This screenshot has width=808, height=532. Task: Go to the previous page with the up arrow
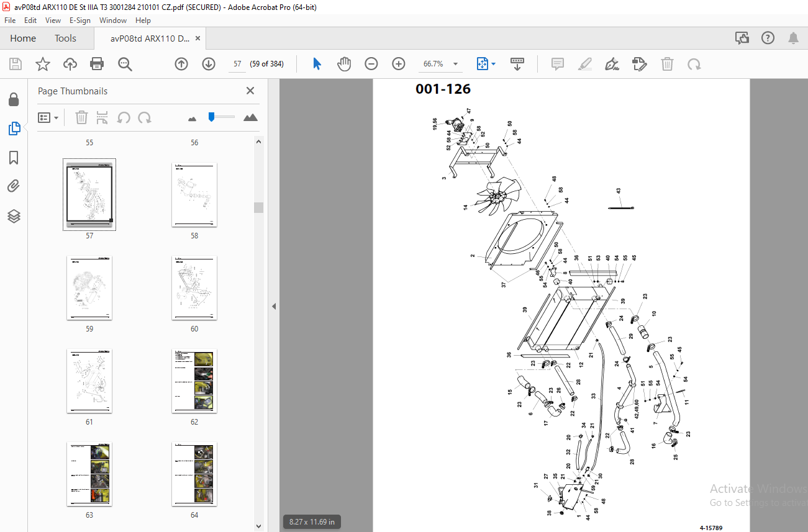[x=181, y=64]
